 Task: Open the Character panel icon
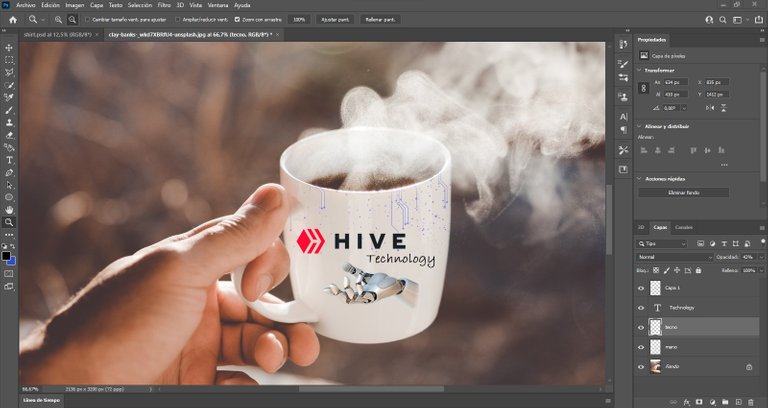pos(623,117)
